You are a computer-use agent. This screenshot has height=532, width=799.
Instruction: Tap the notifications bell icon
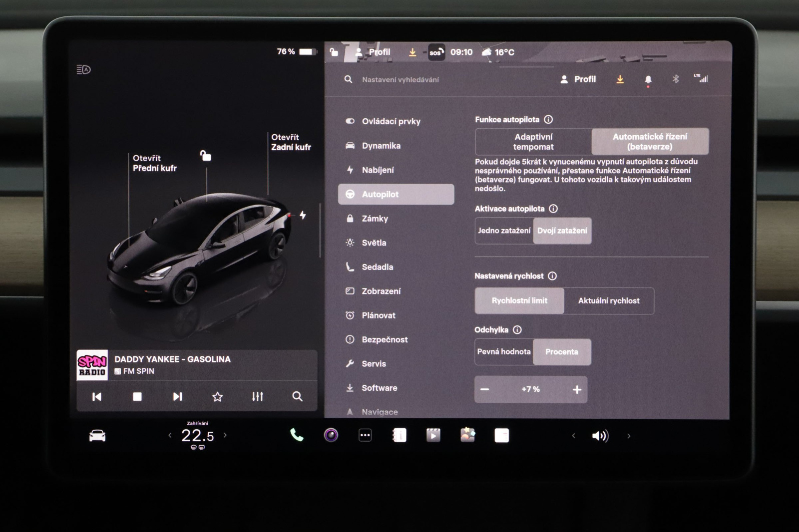point(648,79)
